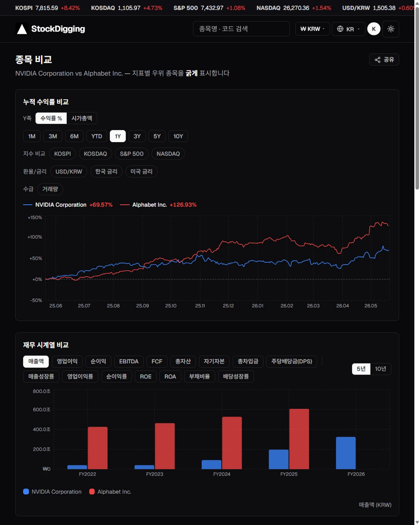The height and width of the screenshot is (525, 420).
Task: Toggle KOSDAQ index comparison chip
Action: pos(95,154)
